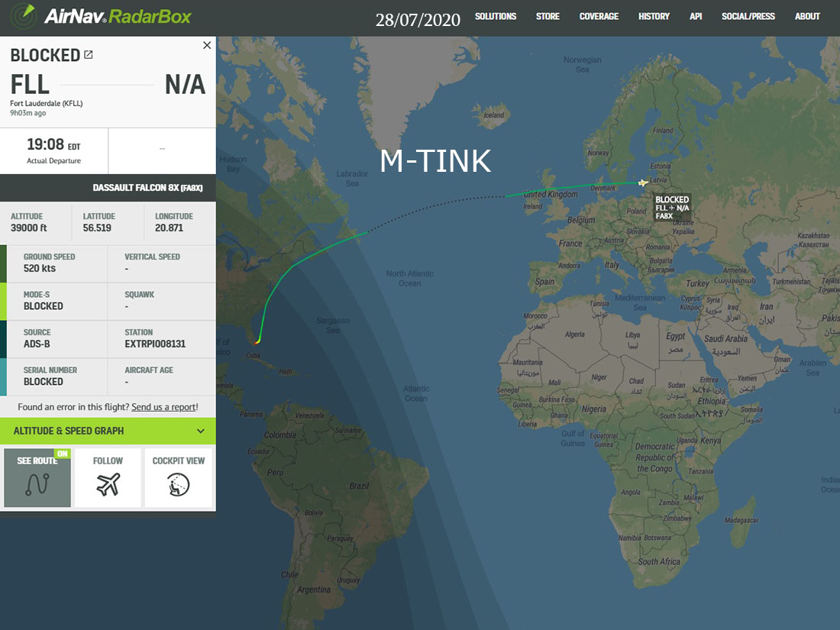Open the History menu item
This screenshot has height=630, width=840.
[654, 17]
